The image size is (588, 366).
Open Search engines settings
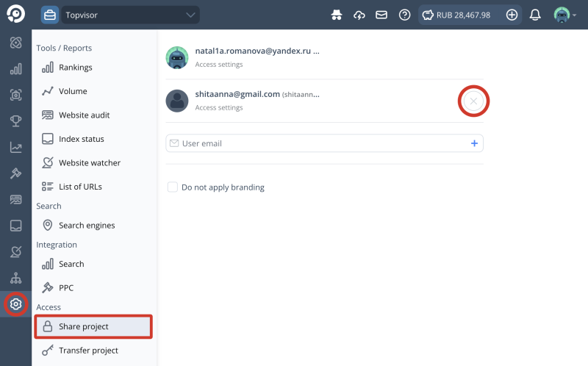point(94,226)
